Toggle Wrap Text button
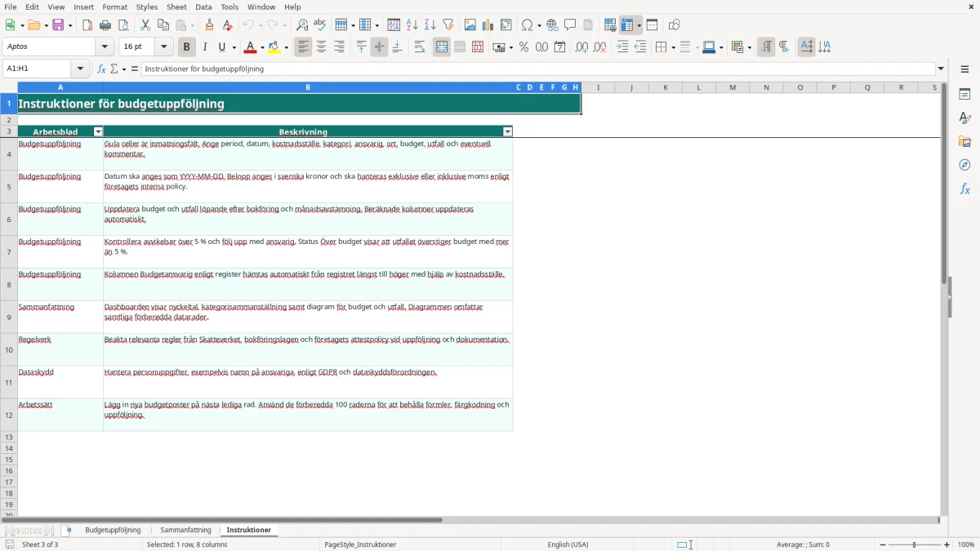 coord(420,47)
